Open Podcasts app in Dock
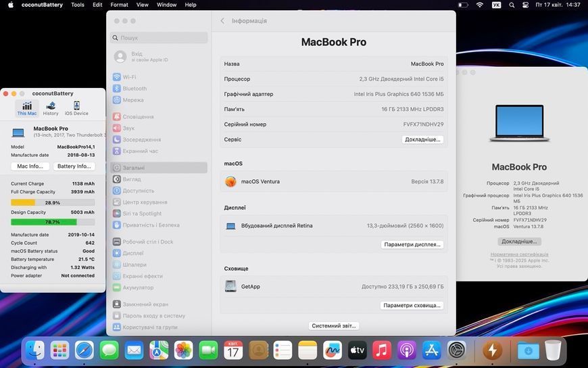The width and height of the screenshot is (588, 368). click(407, 350)
